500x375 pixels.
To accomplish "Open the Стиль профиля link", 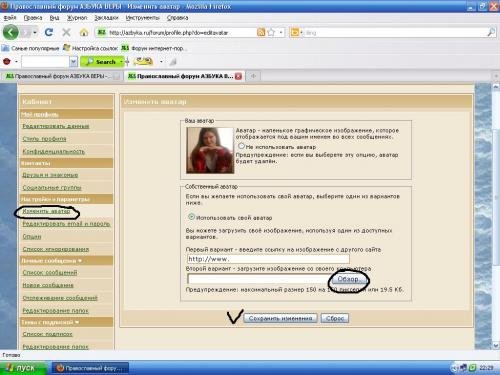I will [x=44, y=139].
